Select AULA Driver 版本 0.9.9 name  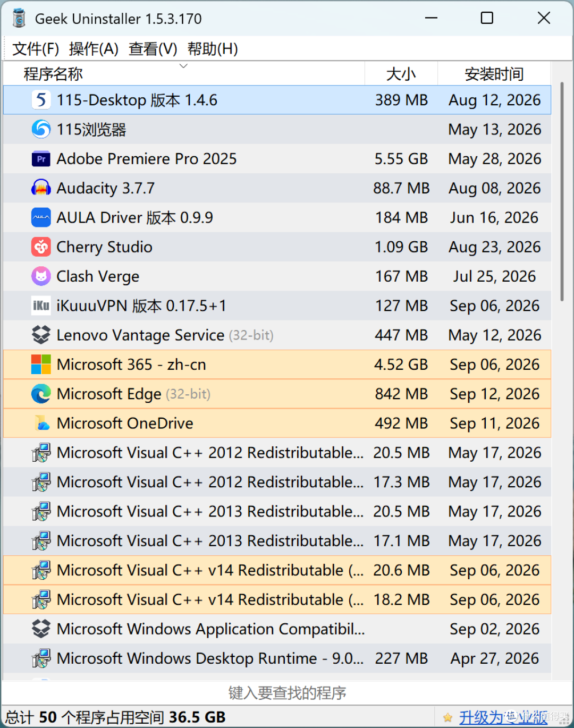pos(135,217)
